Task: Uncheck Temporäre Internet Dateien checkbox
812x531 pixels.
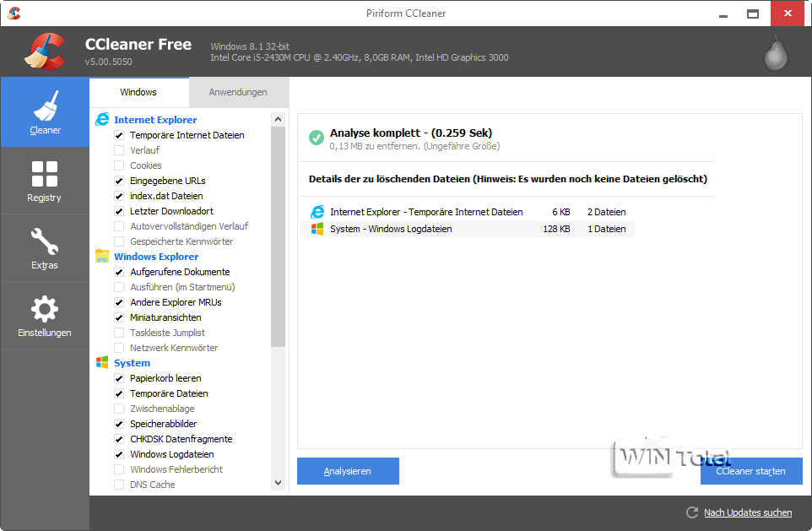Action: tap(119, 135)
